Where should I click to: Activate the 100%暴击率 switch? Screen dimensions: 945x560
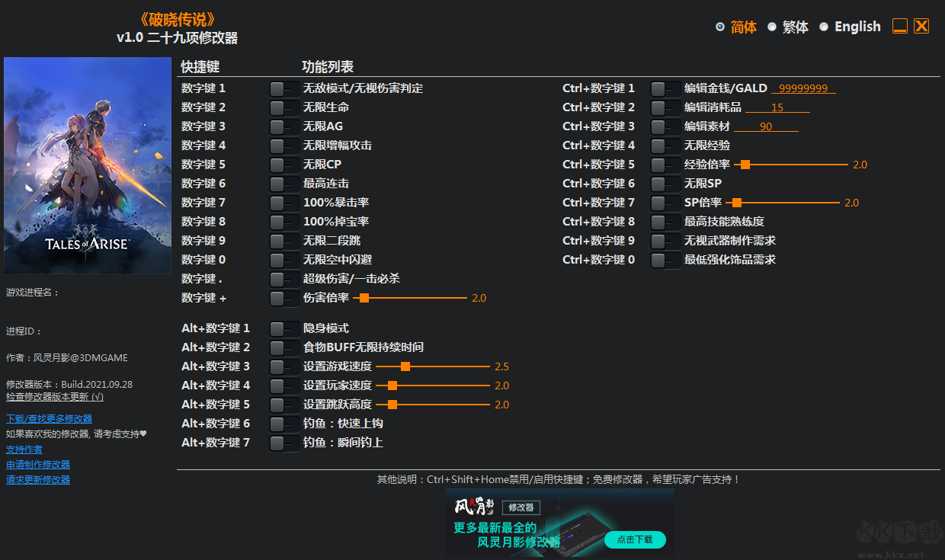coord(284,202)
